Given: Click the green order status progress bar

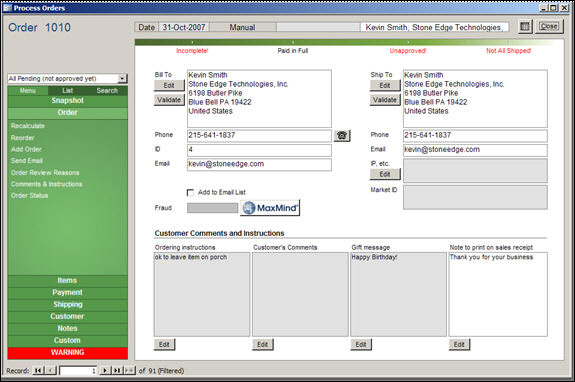Looking at the screenshot, I should coord(349,43).
